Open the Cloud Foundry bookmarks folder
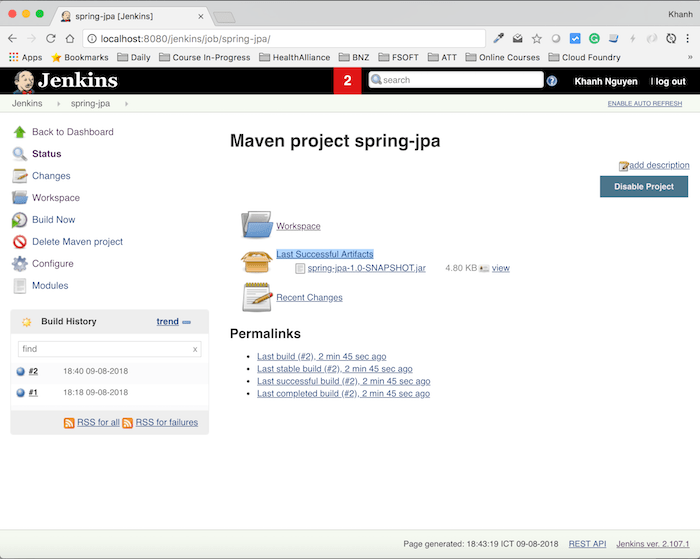The image size is (700, 559). 584,57
